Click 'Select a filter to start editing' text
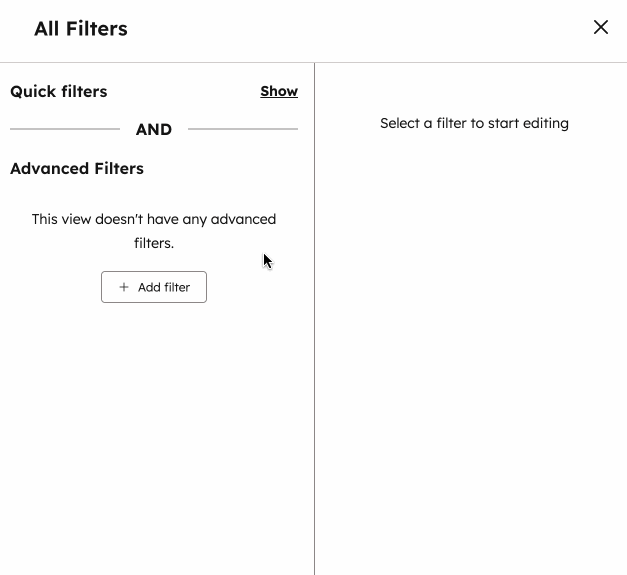Image resolution: width=627 pixels, height=575 pixels. click(x=474, y=123)
